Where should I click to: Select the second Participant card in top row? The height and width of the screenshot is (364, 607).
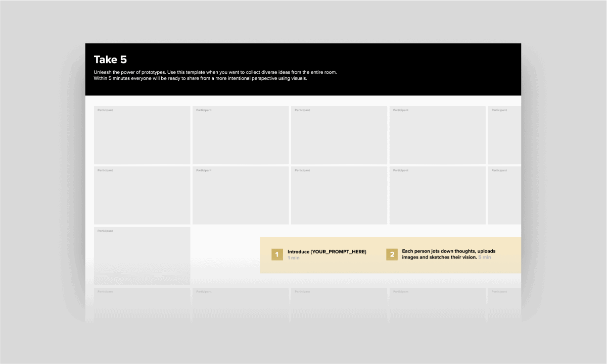pyautogui.click(x=241, y=135)
